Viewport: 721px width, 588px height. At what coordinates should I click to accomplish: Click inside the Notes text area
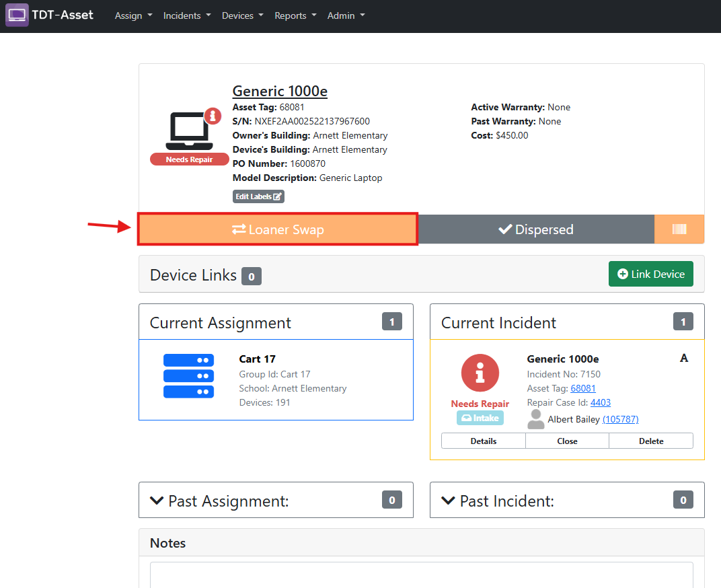click(x=422, y=575)
